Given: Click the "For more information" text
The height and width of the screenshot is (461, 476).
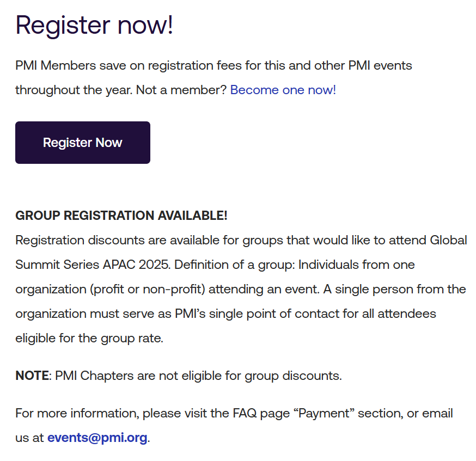Looking at the screenshot, I should click(x=76, y=413).
